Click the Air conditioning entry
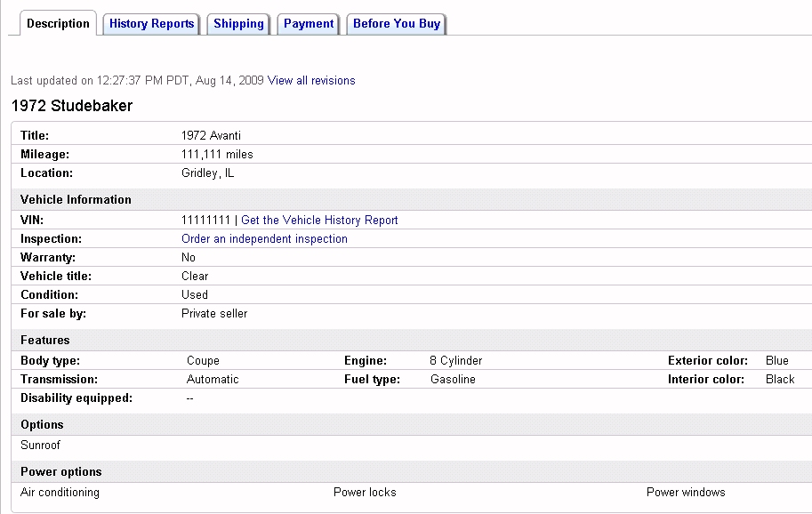Image resolution: width=812 pixels, height=514 pixels. pos(60,493)
